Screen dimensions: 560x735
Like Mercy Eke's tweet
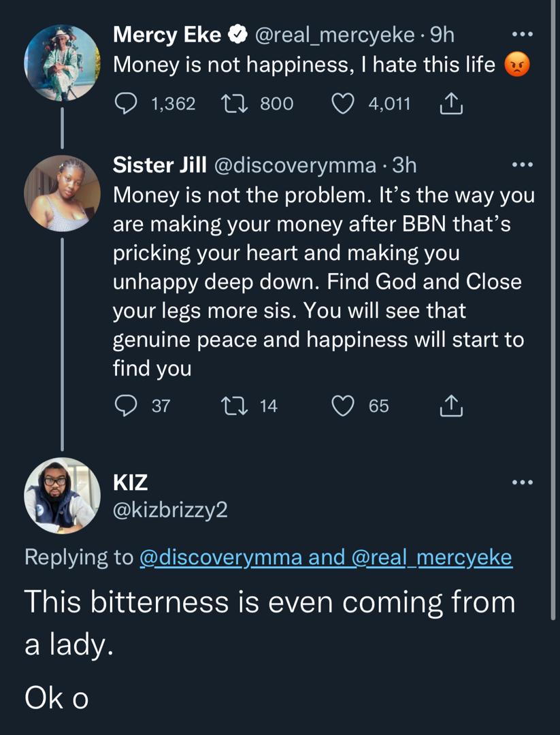click(x=343, y=103)
